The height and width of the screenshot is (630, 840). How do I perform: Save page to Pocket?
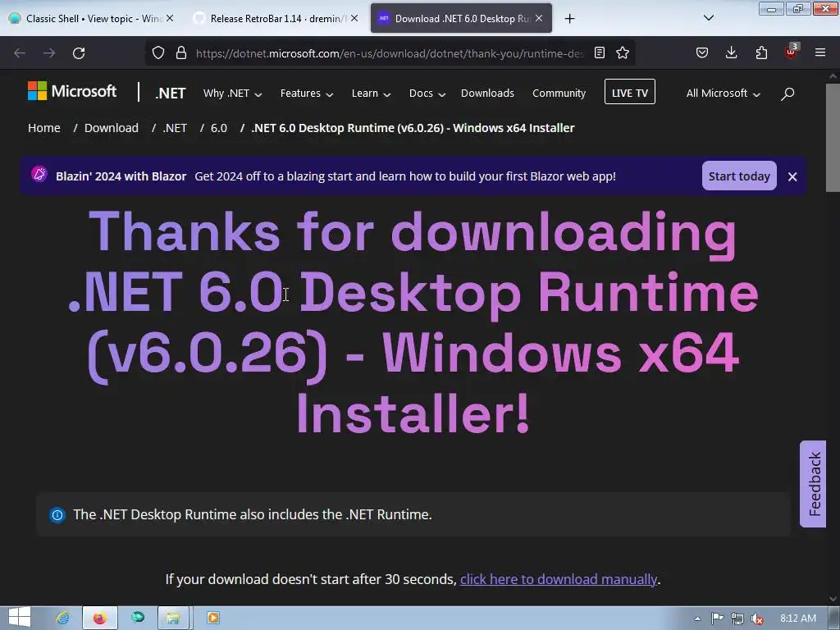702,52
